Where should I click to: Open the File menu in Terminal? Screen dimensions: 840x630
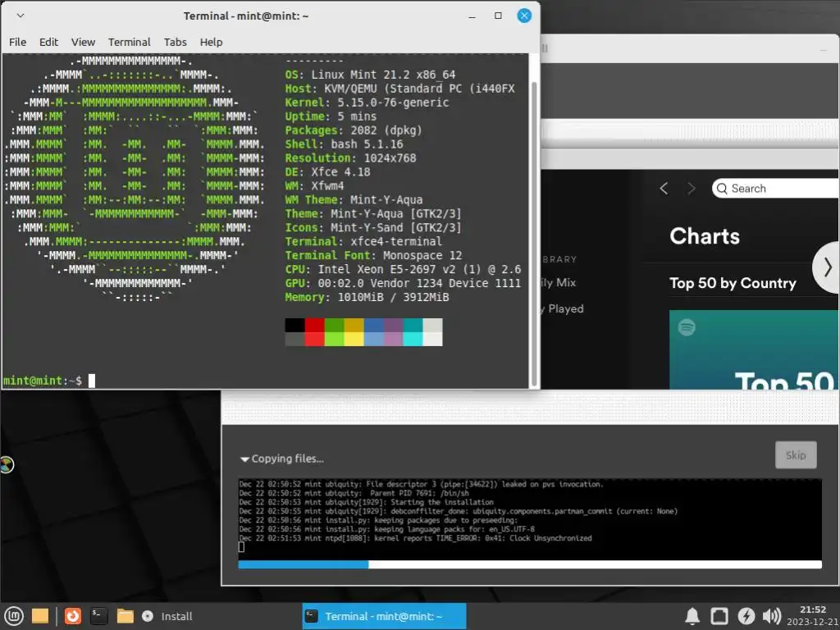[18, 42]
